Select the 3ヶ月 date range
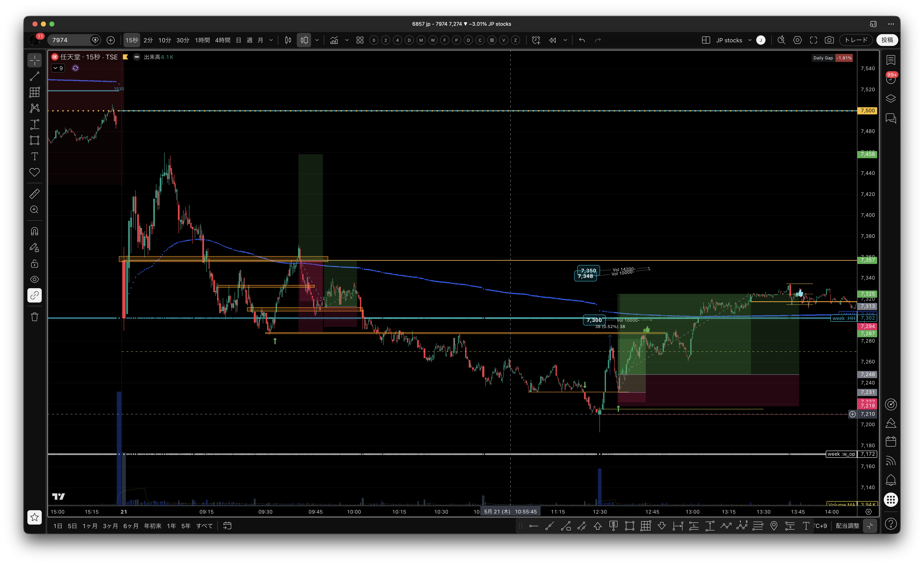This screenshot has width=924, height=565. click(x=110, y=526)
